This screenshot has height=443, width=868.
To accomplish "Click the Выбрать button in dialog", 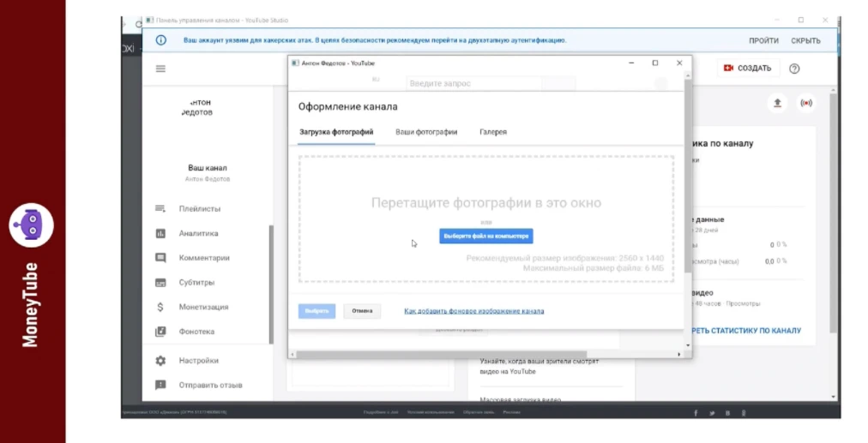I will (x=316, y=311).
